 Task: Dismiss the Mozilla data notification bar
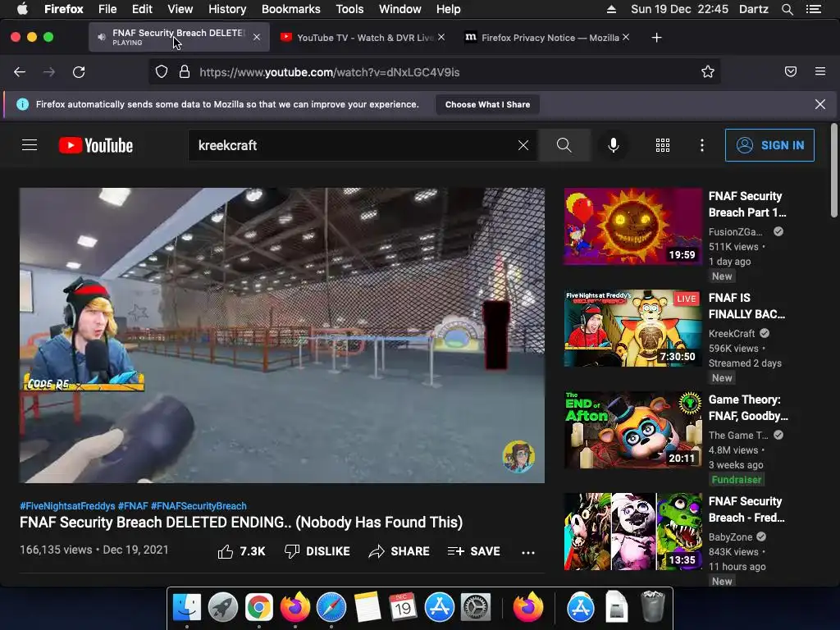pos(820,104)
